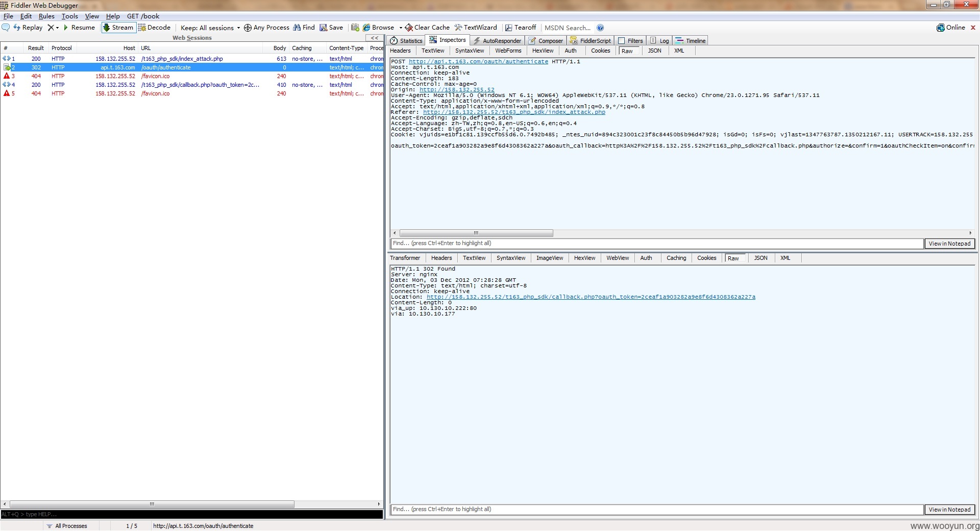Save sessions via toolbar Save
The image size is (980, 531).
click(x=331, y=28)
